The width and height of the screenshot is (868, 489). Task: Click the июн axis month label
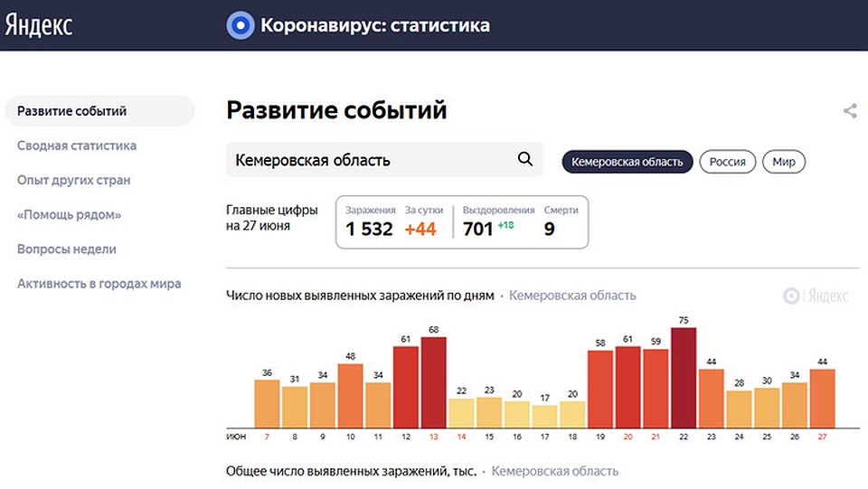pyautogui.click(x=236, y=437)
